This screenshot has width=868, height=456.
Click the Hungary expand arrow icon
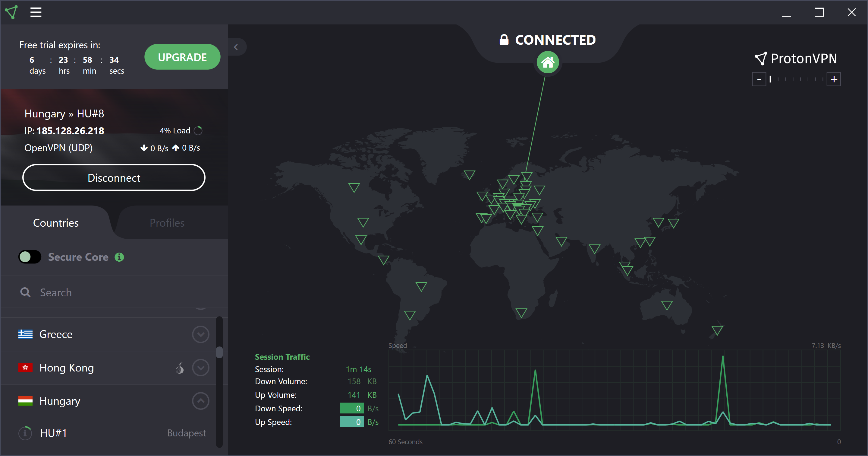[x=201, y=401]
